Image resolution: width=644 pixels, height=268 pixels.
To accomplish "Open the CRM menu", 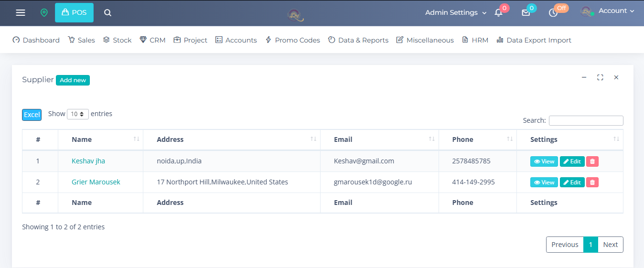I will click(x=152, y=40).
